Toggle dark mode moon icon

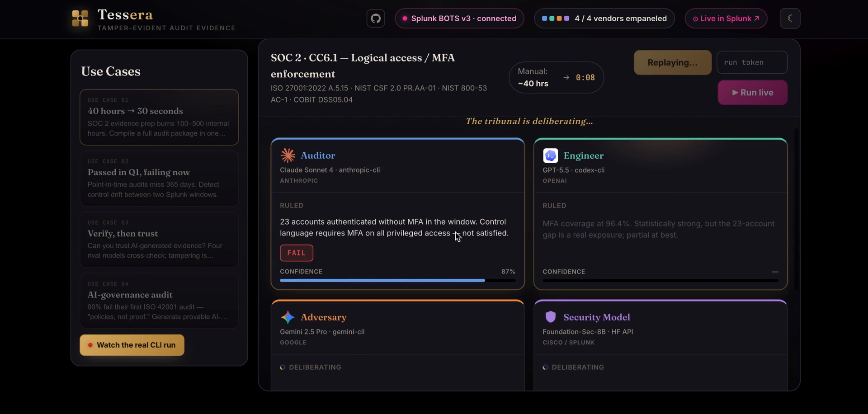(x=790, y=19)
